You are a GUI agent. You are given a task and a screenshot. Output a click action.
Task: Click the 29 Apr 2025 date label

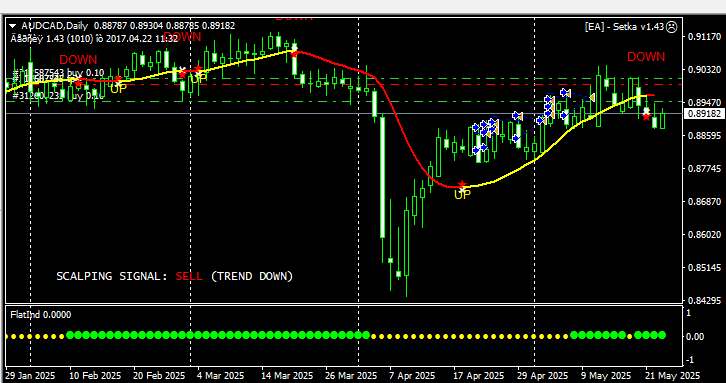[543, 375]
